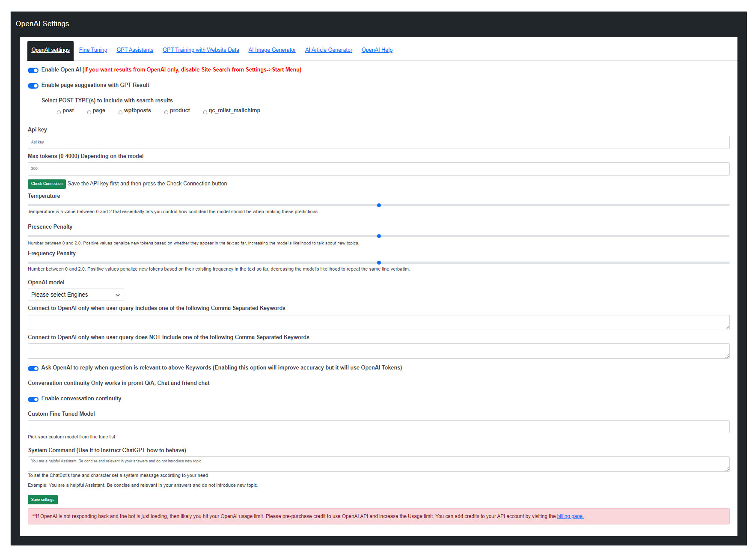
Task: Select the qc_mlist_mailchimp radio button
Action: click(x=205, y=112)
